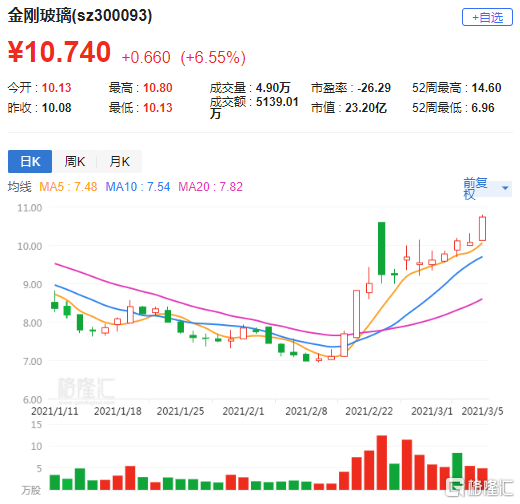
Task: Click the current price ¥10.740
Action: pyautogui.click(x=59, y=52)
